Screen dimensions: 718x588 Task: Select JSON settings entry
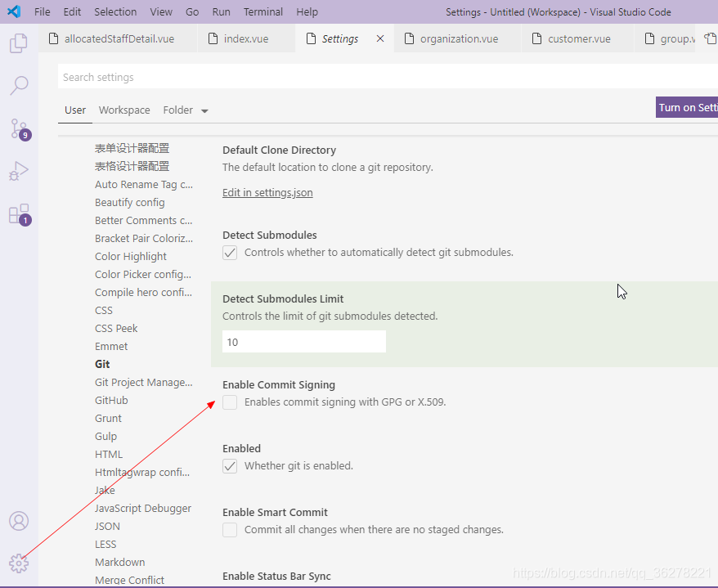[107, 526]
